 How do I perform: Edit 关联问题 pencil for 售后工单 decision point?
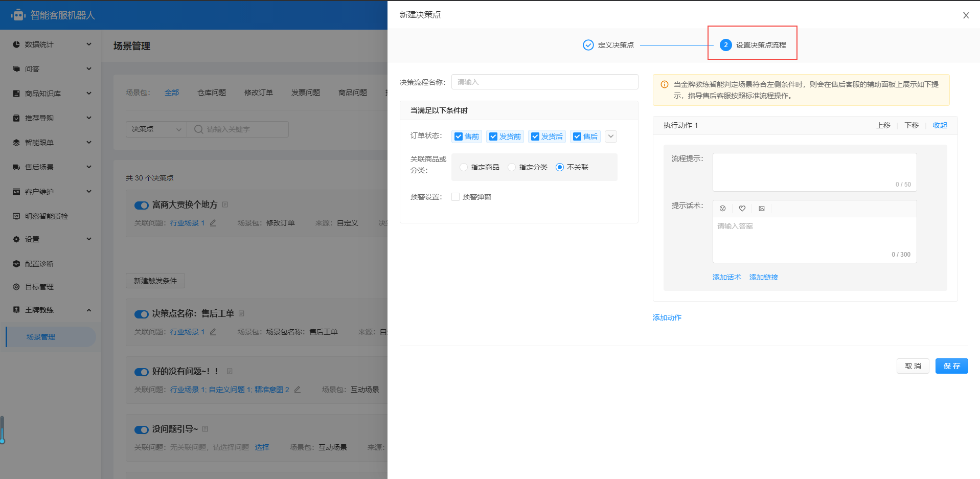click(213, 332)
